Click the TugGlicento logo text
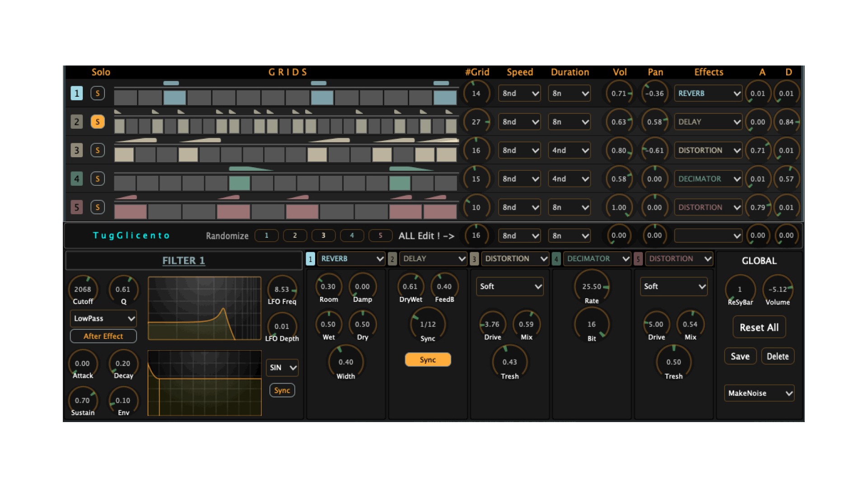 (131, 235)
